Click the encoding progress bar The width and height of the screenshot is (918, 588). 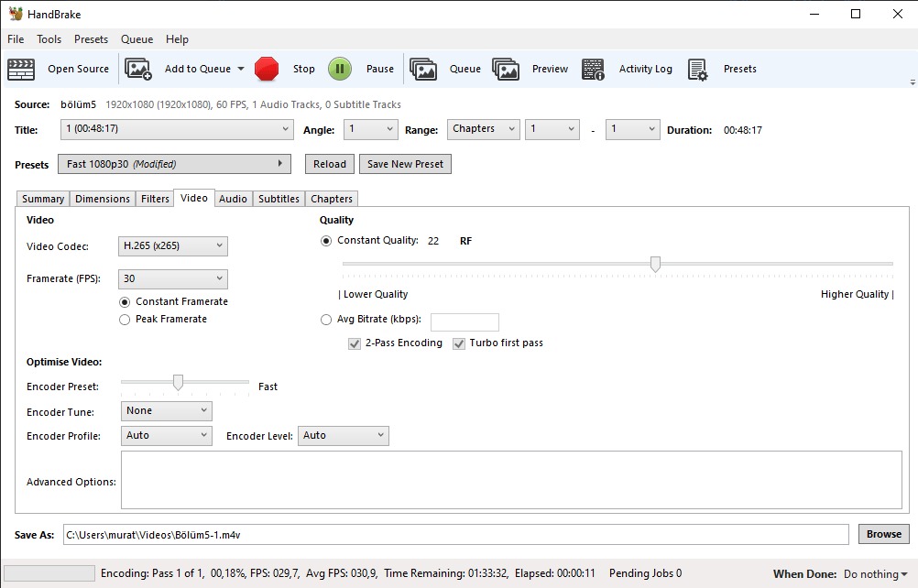tap(49, 573)
